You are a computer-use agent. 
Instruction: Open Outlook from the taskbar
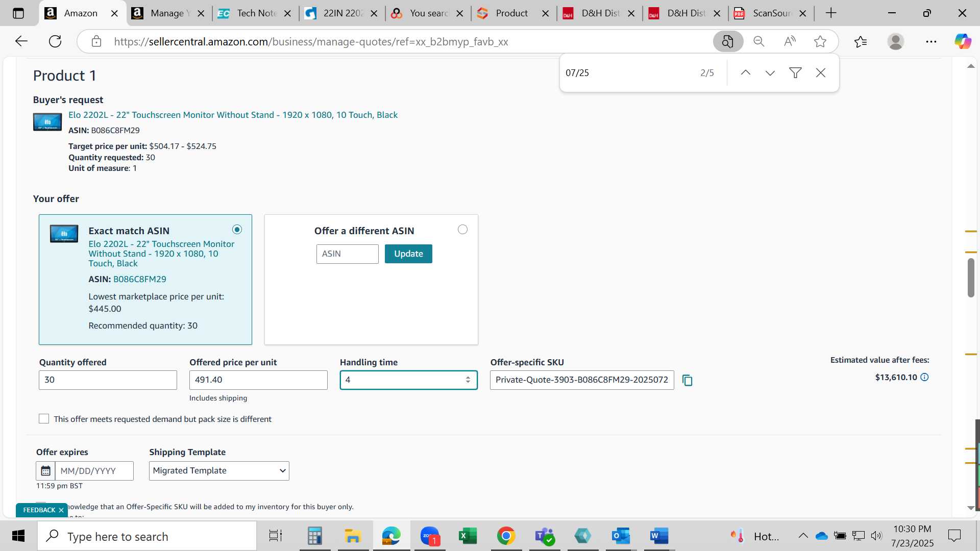(621, 536)
